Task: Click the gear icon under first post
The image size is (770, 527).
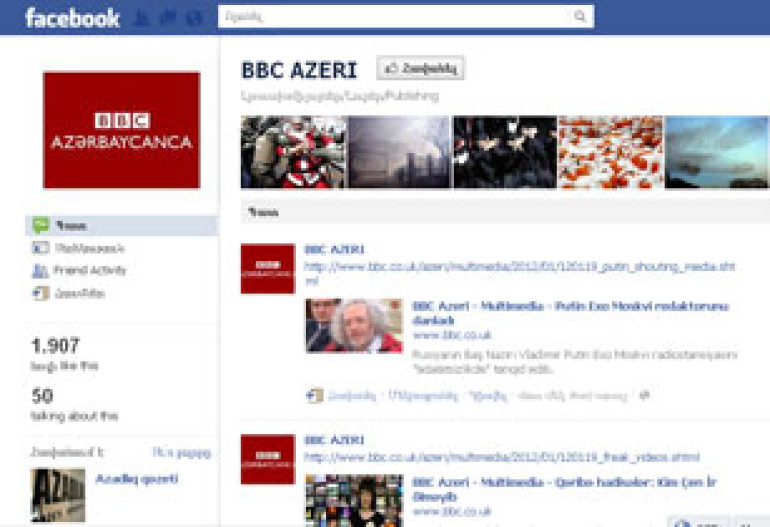Action: 645,395
